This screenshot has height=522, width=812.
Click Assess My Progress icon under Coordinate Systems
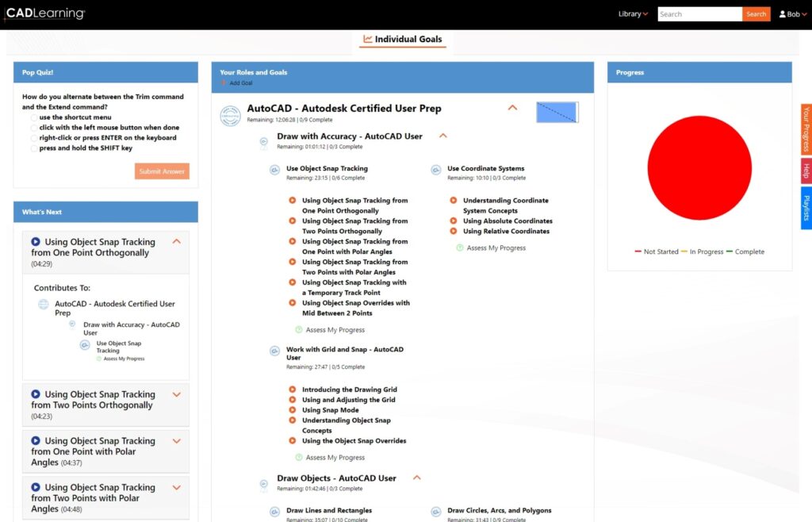460,248
